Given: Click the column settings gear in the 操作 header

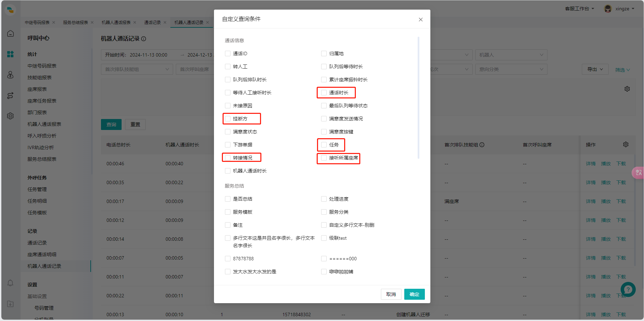Looking at the screenshot, I should coord(626,144).
